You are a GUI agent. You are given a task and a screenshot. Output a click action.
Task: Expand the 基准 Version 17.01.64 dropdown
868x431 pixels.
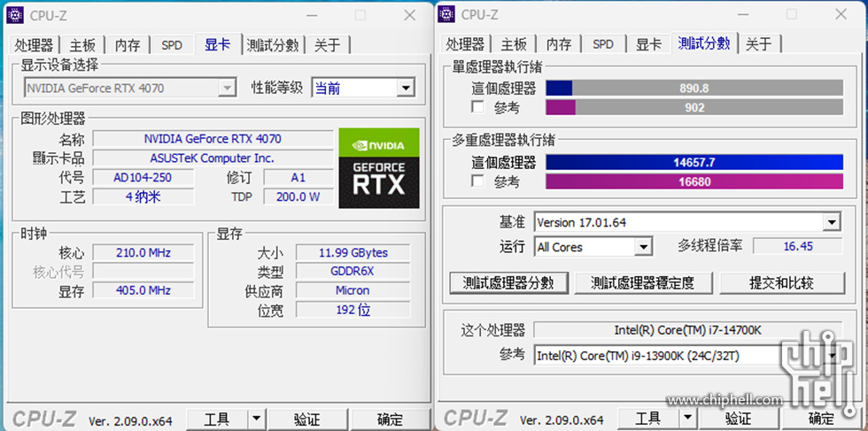tap(832, 222)
